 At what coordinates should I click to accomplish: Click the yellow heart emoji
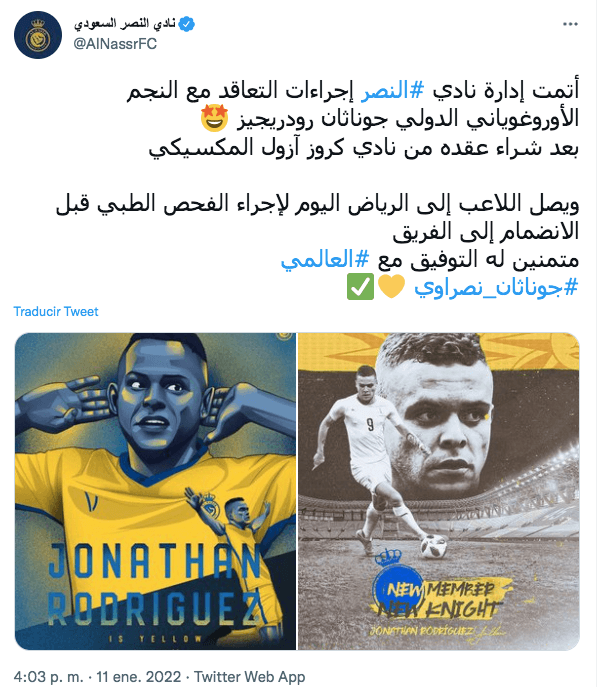coord(392,287)
